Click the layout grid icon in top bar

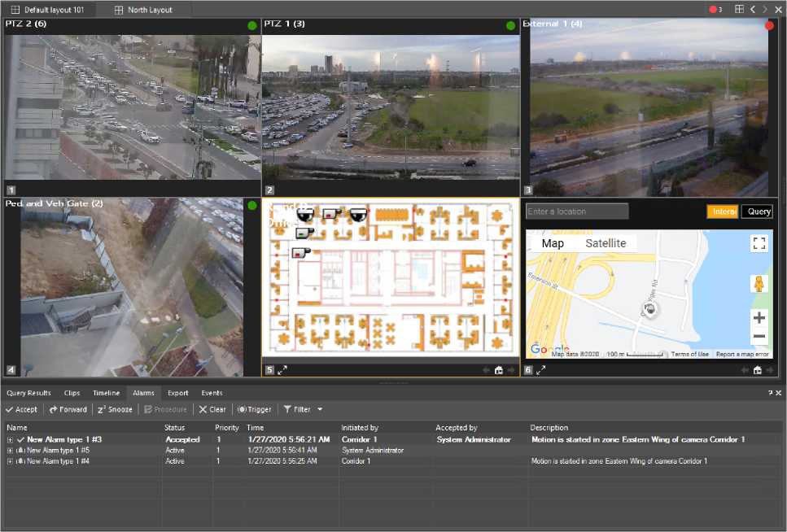(739, 10)
